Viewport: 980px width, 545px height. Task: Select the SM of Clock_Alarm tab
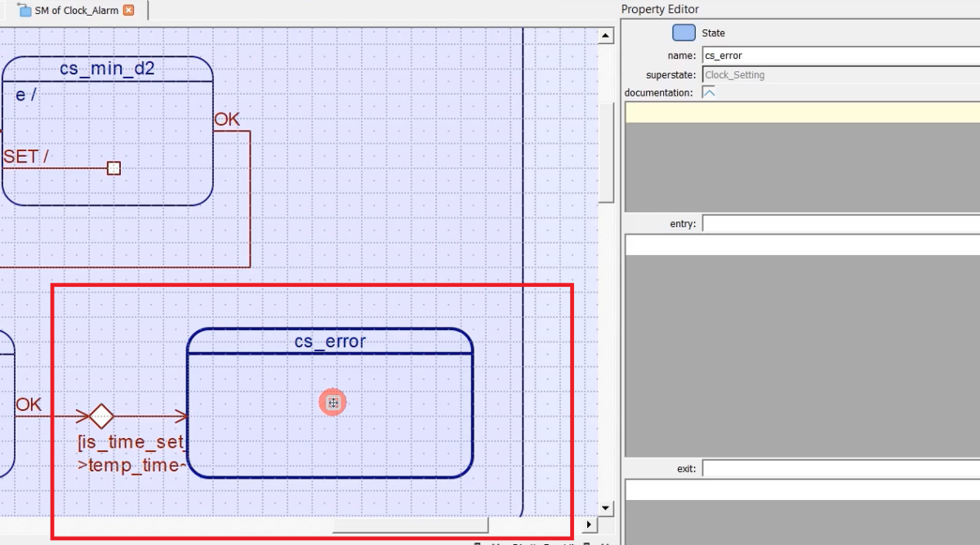coord(75,11)
